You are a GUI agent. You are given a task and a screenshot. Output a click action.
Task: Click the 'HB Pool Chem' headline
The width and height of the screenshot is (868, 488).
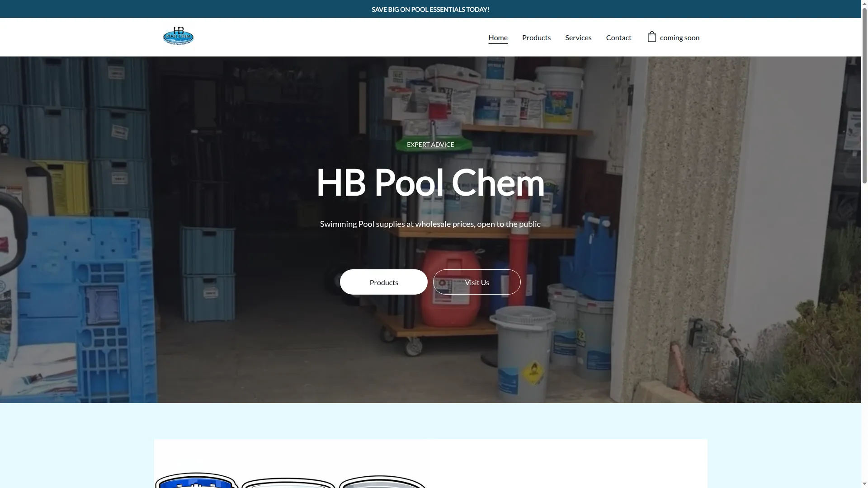pyautogui.click(x=430, y=183)
